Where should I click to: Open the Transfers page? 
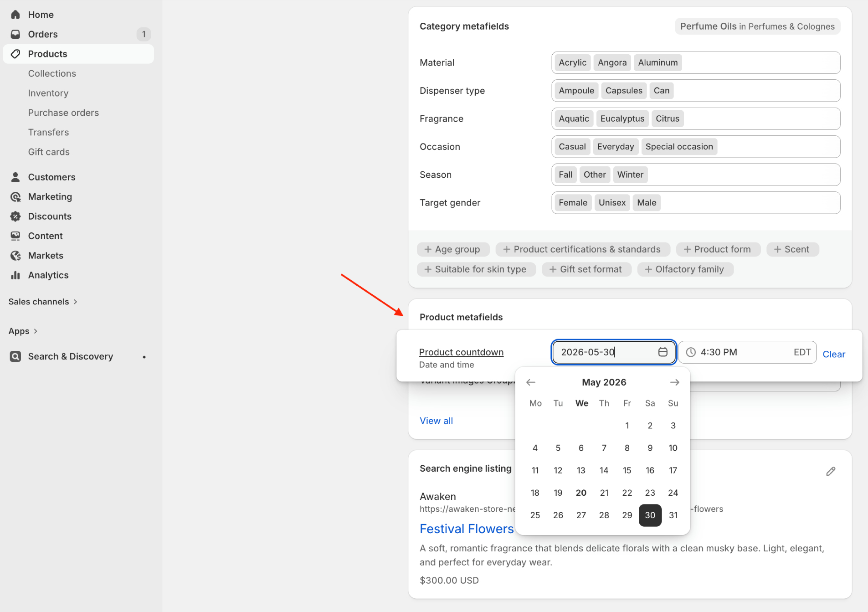pyautogui.click(x=48, y=132)
